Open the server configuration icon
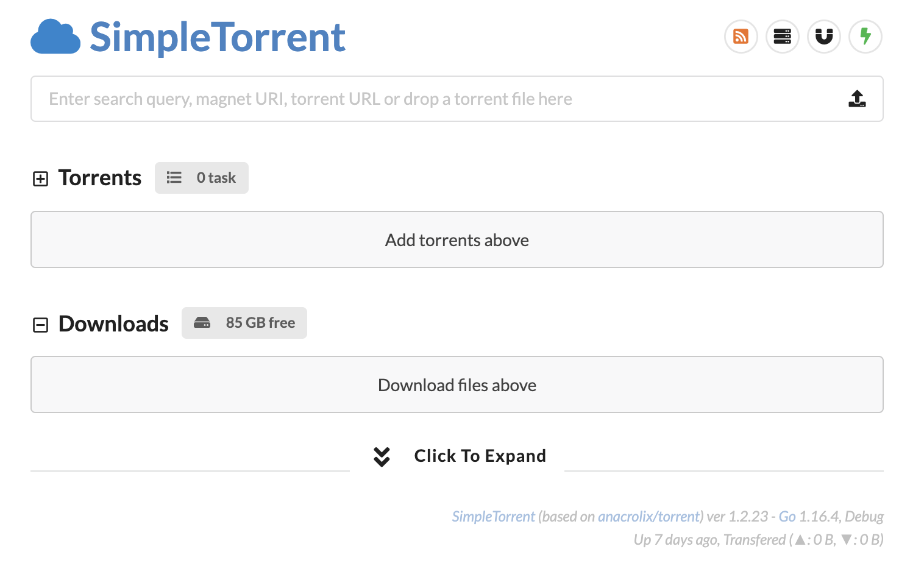924x563 pixels. [782, 37]
